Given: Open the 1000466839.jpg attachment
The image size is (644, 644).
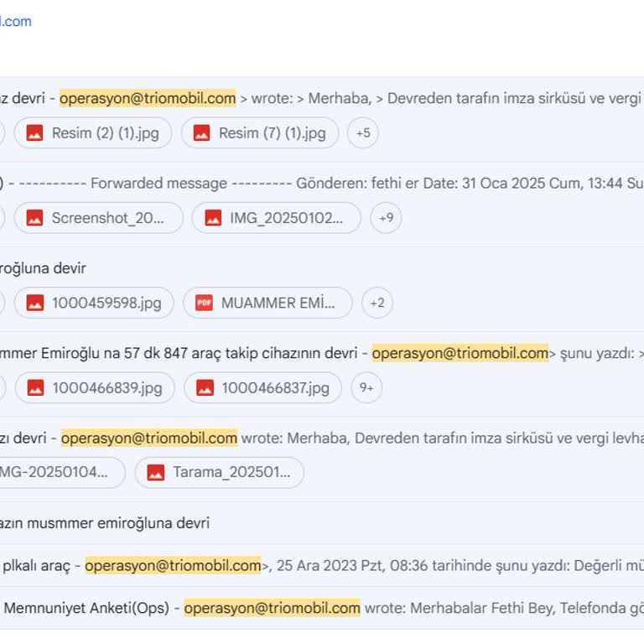Looking at the screenshot, I should 95,387.
